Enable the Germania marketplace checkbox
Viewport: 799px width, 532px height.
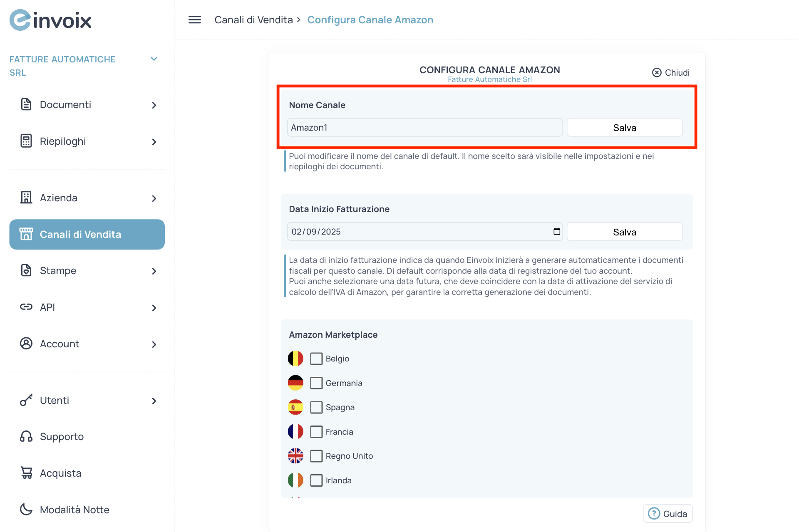316,383
